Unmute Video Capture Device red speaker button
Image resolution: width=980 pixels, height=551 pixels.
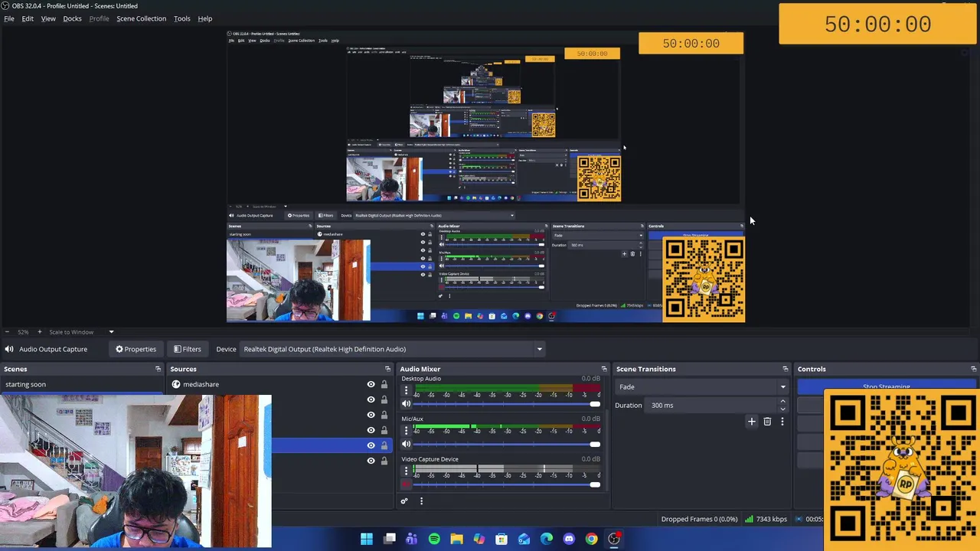[x=407, y=484]
